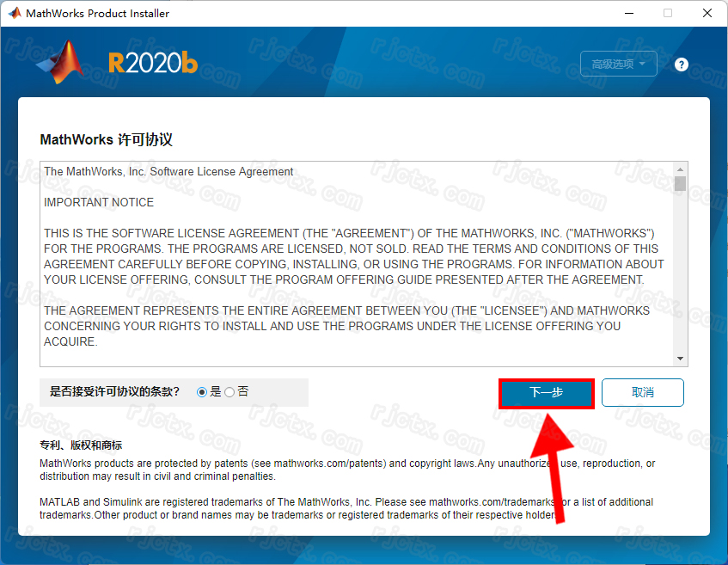Select the 是 radio button to accept

point(202,392)
